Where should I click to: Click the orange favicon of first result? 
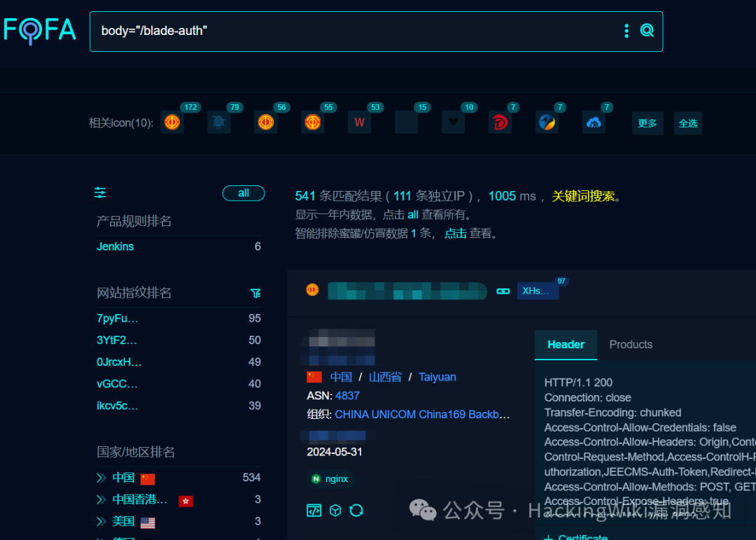click(x=312, y=290)
